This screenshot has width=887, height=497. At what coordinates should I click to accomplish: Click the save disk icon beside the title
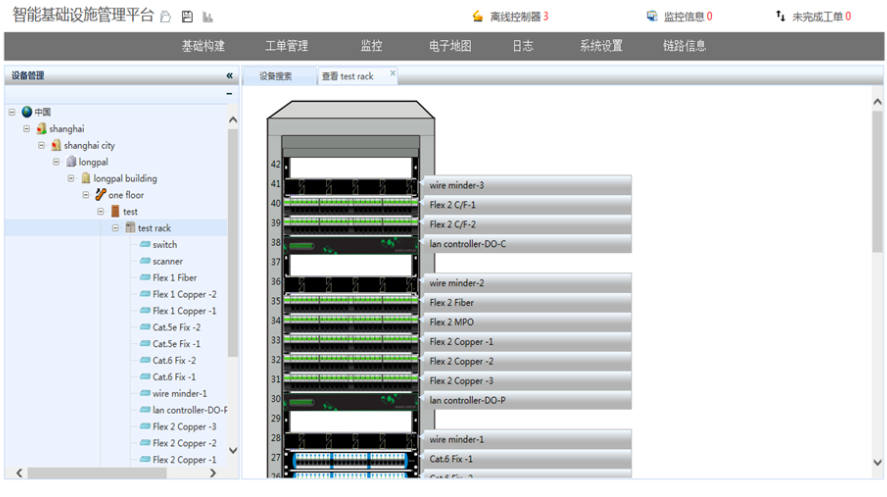point(187,17)
